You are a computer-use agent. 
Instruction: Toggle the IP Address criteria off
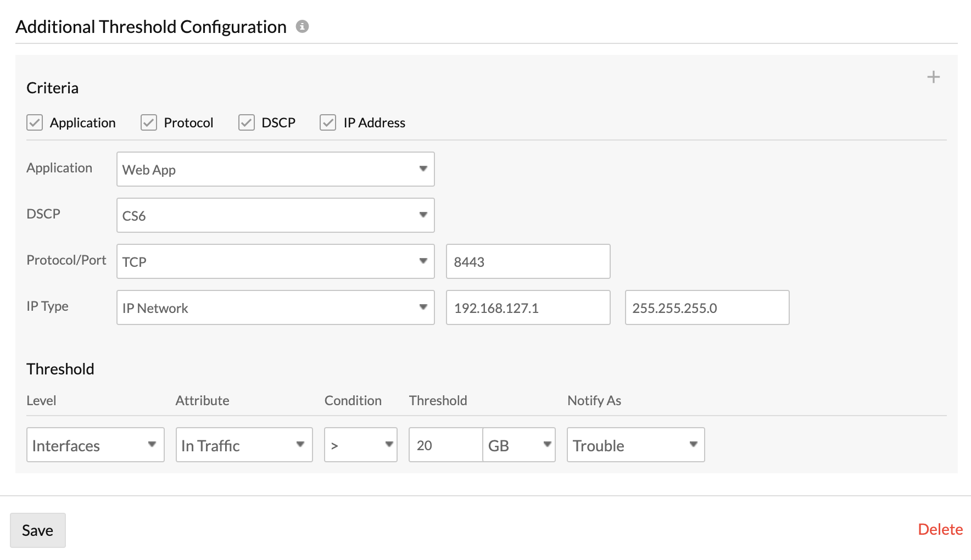point(327,122)
